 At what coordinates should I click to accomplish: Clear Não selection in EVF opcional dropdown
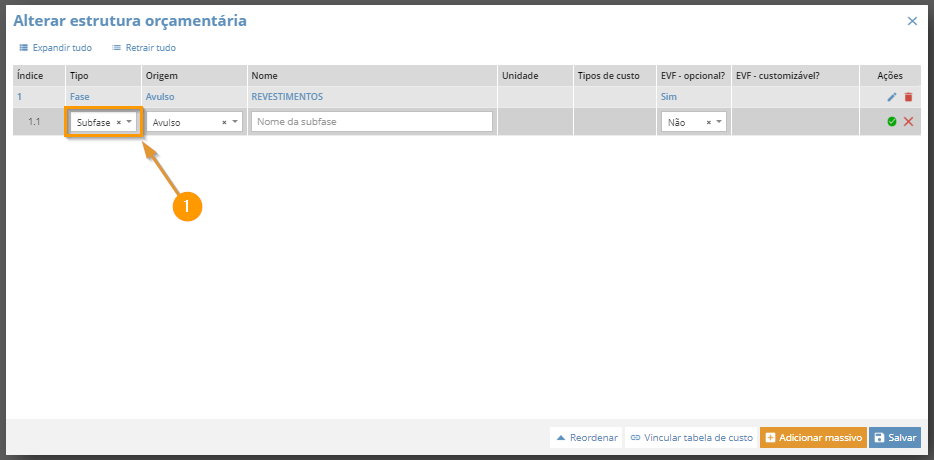(x=709, y=122)
